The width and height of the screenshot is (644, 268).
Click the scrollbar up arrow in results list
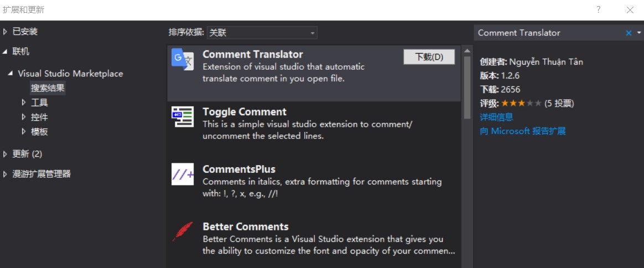[467, 51]
